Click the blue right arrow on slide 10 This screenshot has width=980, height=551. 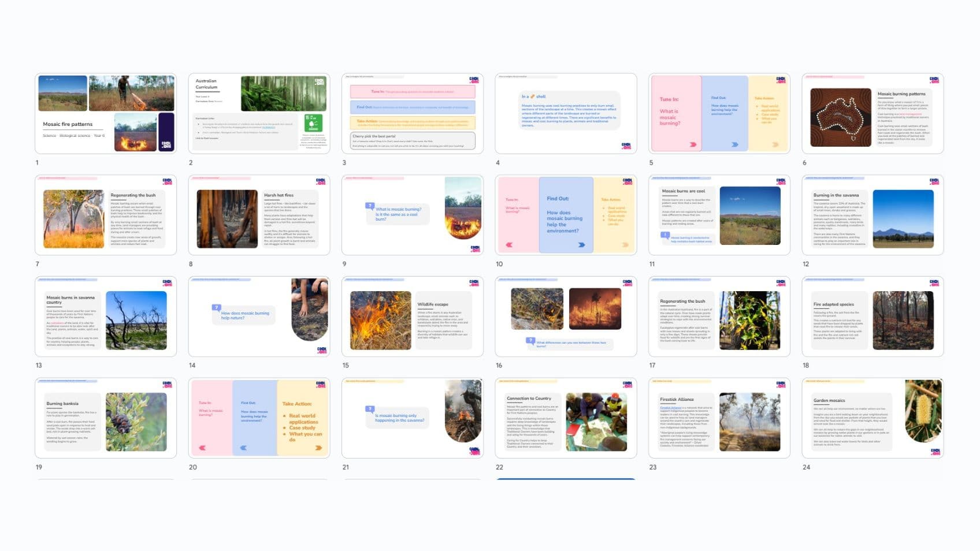581,245
